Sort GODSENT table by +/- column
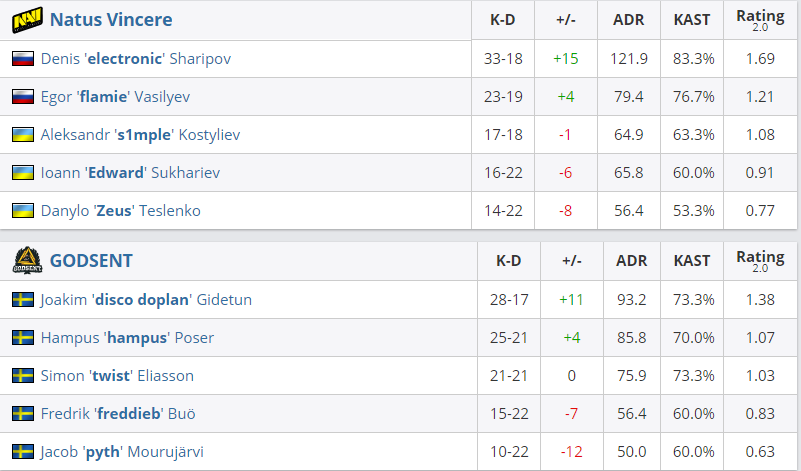The image size is (801, 471). click(x=572, y=261)
